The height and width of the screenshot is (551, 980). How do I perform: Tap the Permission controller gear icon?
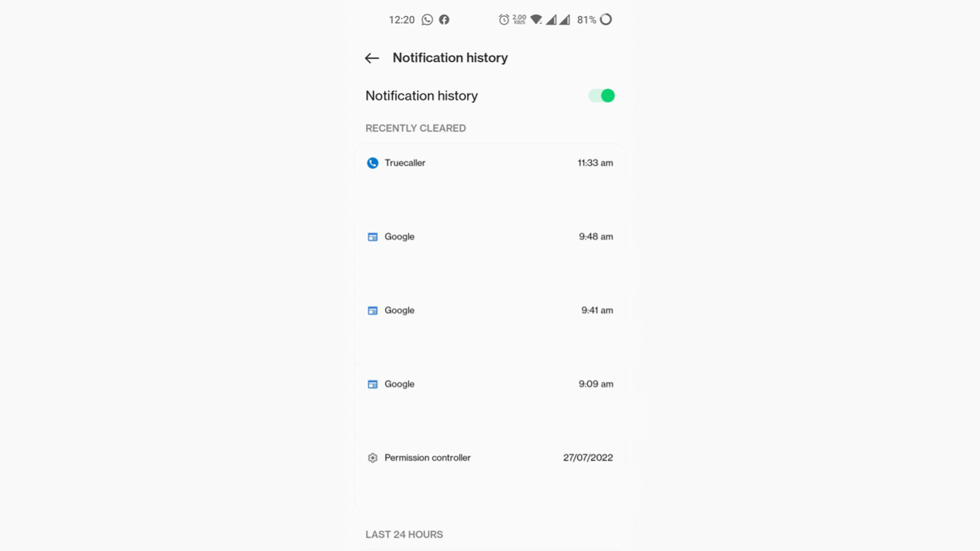click(x=373, y=458)
